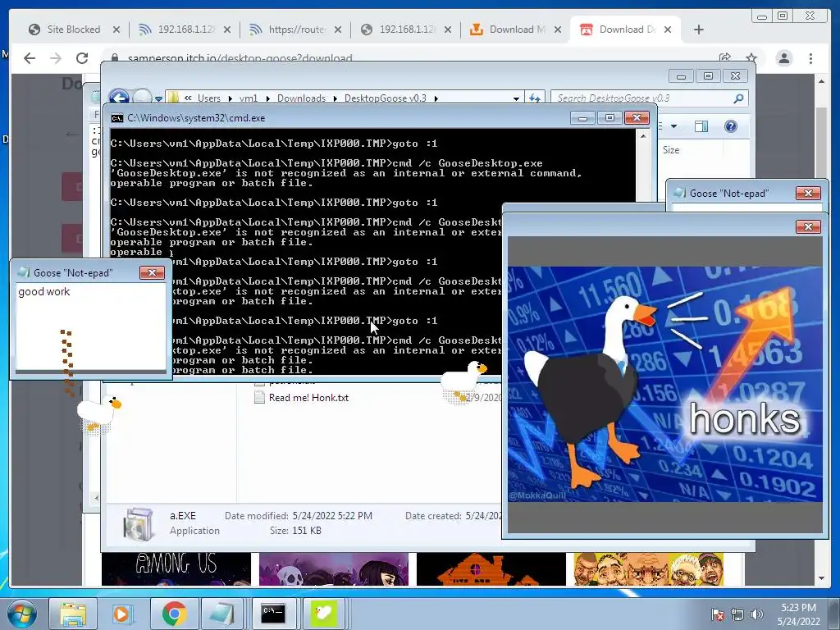Select the Read me! Honk.txt file
Viewport: 840px width, 630px height.
pyautogui.click(x=308, y=398)
